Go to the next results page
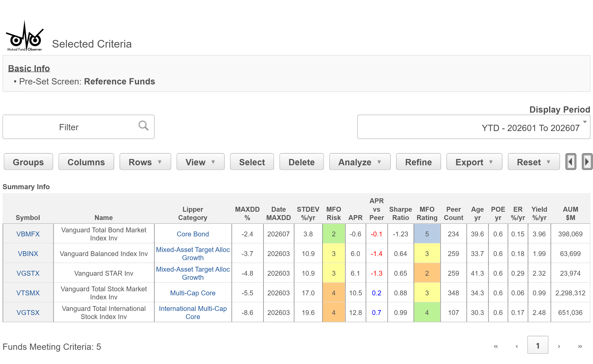593x364 pixels. click(x=558, y=346)
